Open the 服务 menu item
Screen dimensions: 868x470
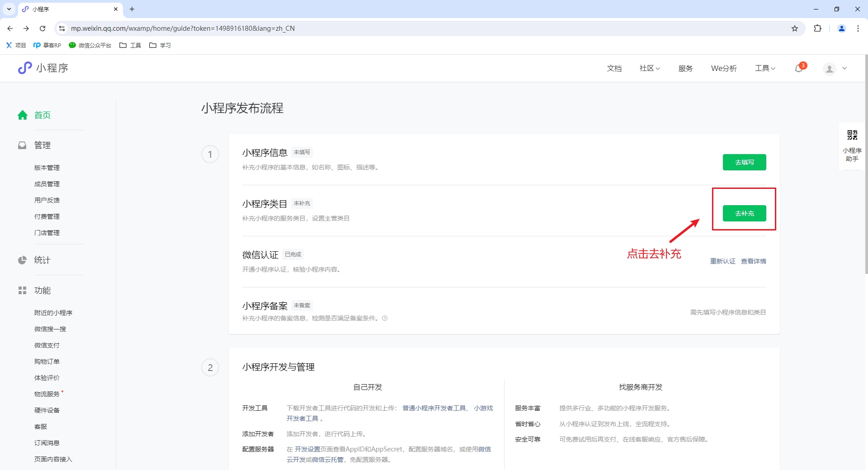685,68
